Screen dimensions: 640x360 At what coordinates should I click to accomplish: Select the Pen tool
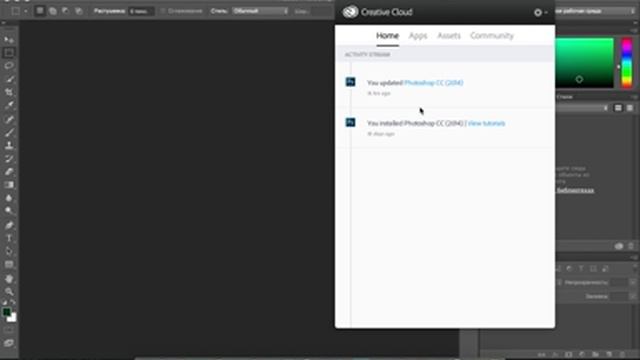pyautogui.click(x=9, y=225)
